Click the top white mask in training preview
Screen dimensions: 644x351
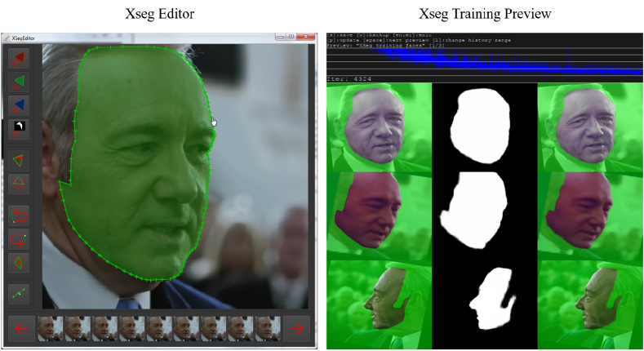pyautogui.click(x=481, y=126)
